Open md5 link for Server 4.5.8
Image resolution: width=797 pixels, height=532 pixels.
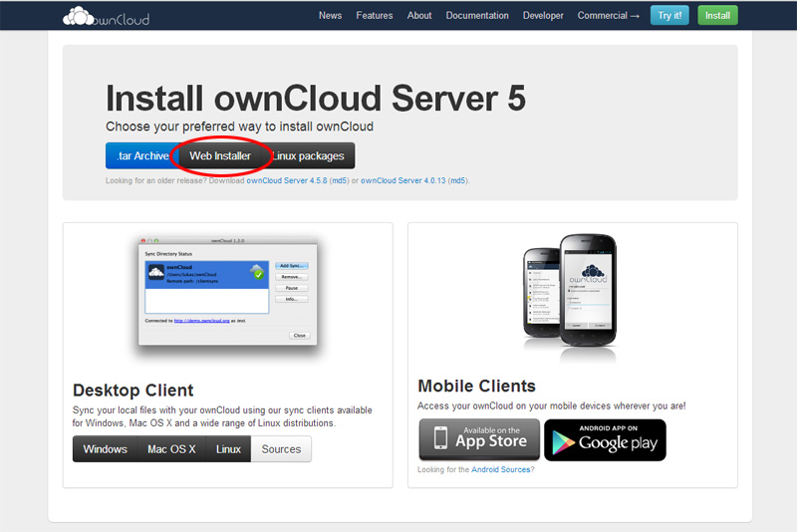339,180
